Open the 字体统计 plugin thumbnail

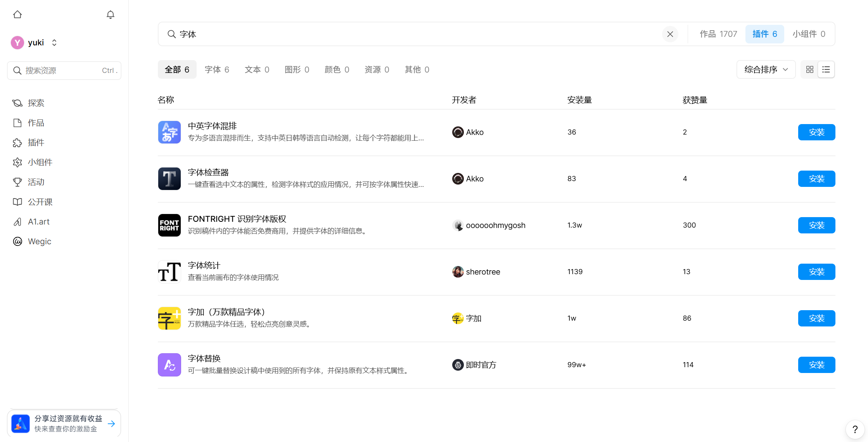coord(169,272)
